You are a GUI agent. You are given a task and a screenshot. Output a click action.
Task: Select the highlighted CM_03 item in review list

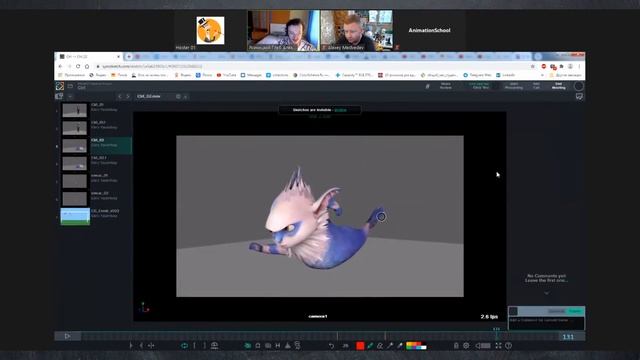(x=96, y=145)
